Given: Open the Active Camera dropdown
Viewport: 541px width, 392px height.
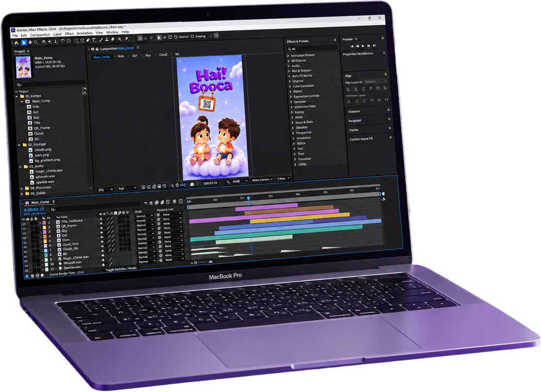Looking at the screenshot, I should 262,180.
